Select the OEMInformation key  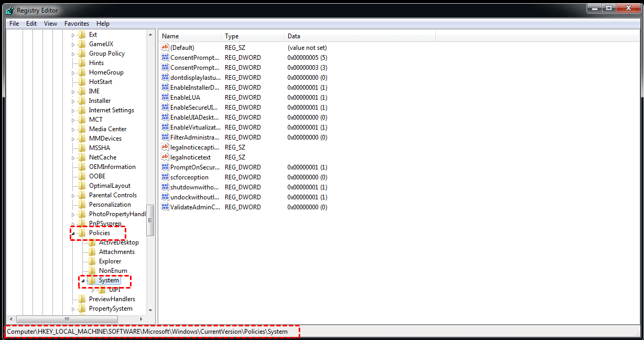[x=112, y=167]
